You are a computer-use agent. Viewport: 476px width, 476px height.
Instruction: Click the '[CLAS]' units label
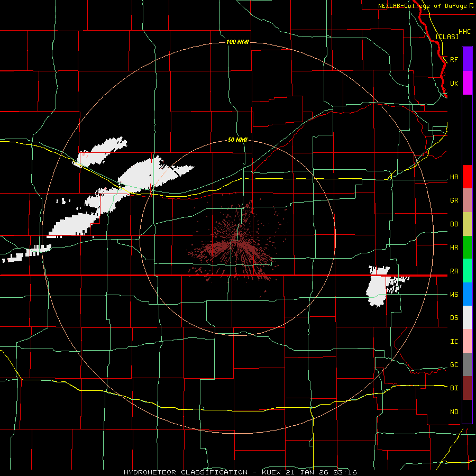tap(447, 36)
